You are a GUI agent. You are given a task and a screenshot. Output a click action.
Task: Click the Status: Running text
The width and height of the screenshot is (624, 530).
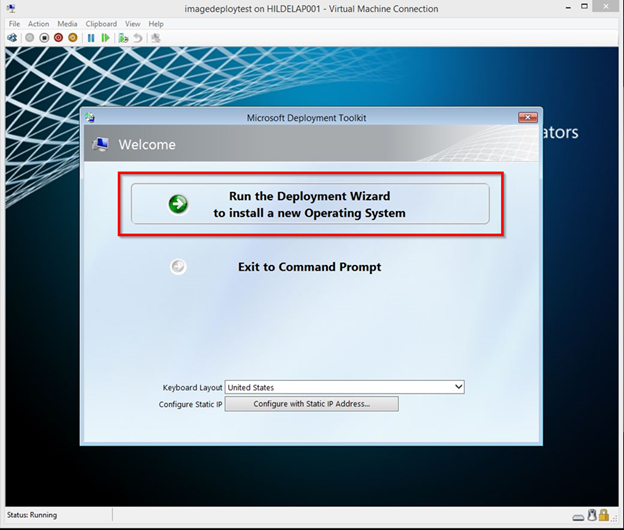pyautogui.click(x=32, y=515)
